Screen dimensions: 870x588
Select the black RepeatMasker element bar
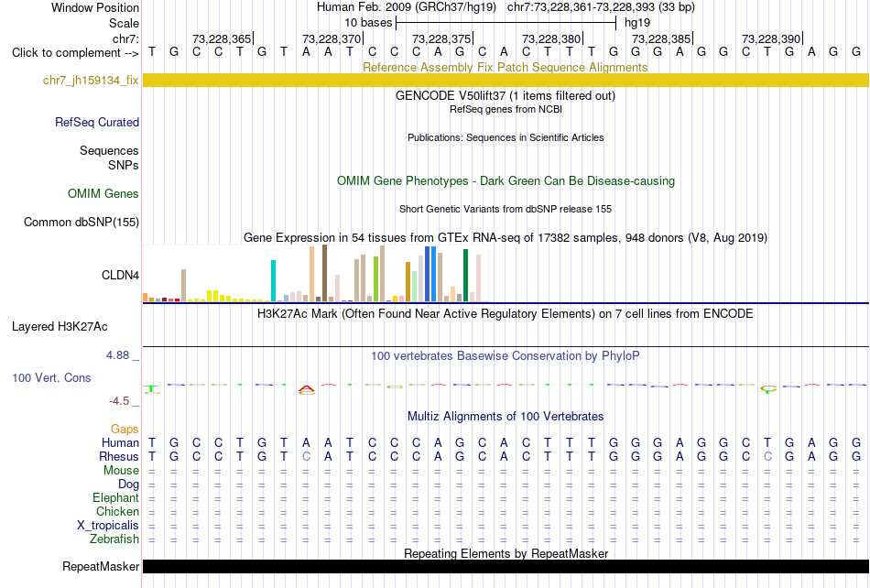point(506,566)
